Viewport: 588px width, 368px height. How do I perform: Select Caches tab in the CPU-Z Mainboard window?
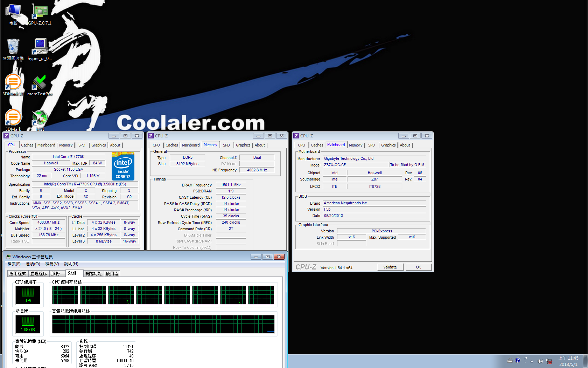pos(317,145)
